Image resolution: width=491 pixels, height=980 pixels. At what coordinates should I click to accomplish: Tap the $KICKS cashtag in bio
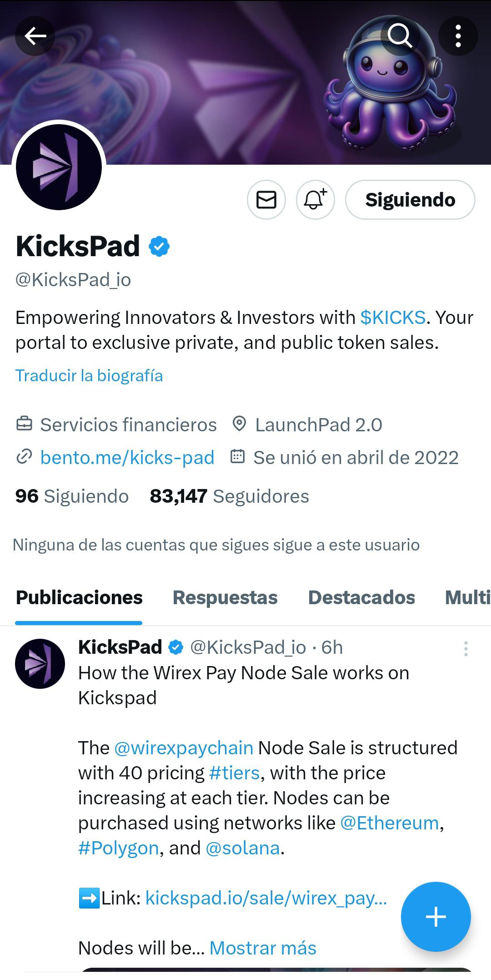point(393,318)
